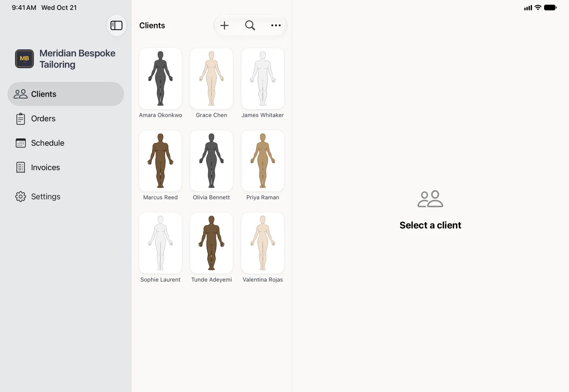The image size is (569, 392).
Task: Click the Orders clipboard icon
Action: pos(21,119)
